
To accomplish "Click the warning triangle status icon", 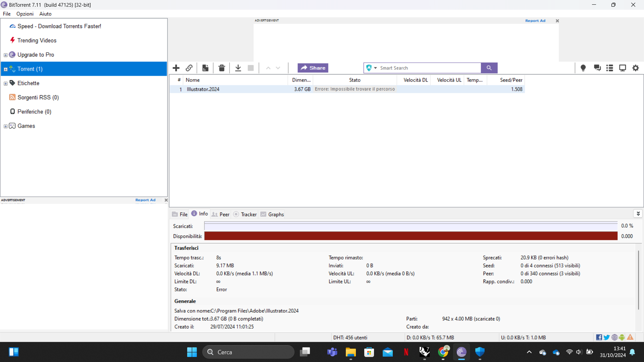I will [x=630, y=338].
